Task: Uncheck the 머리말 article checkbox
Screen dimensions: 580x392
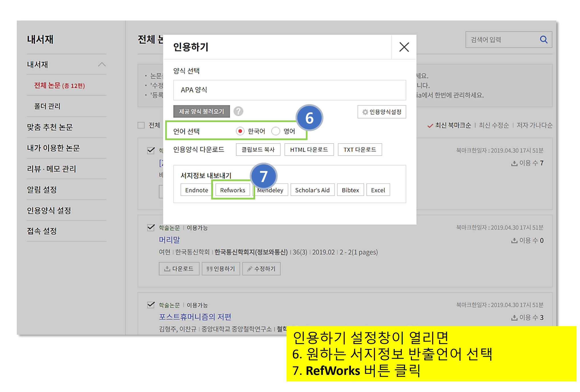Action: [151, 228]
